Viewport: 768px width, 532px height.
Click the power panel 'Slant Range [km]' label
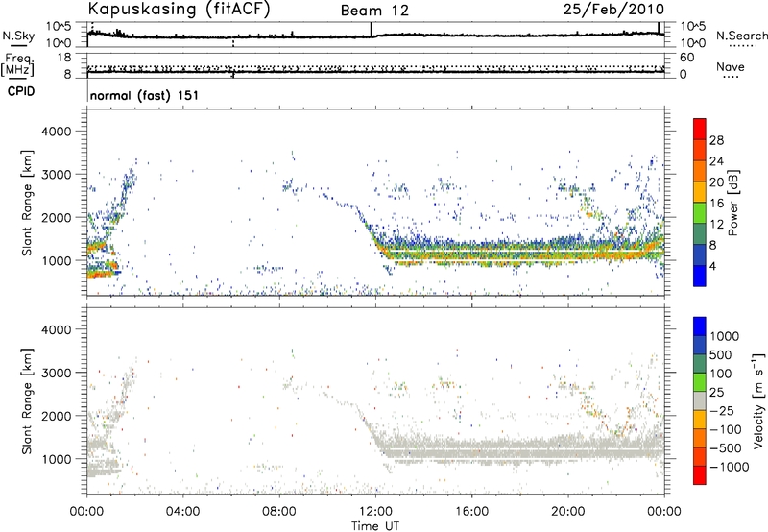(28, 203)
